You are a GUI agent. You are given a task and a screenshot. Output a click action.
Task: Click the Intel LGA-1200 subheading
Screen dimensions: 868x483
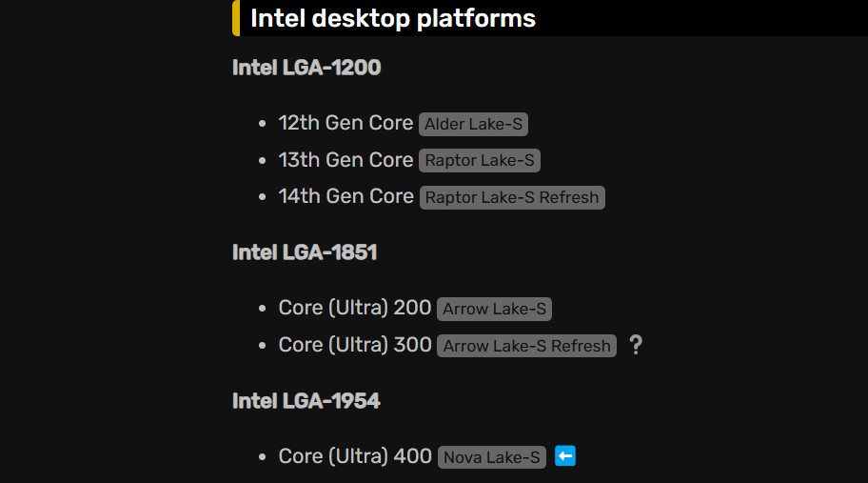point(306,68)
